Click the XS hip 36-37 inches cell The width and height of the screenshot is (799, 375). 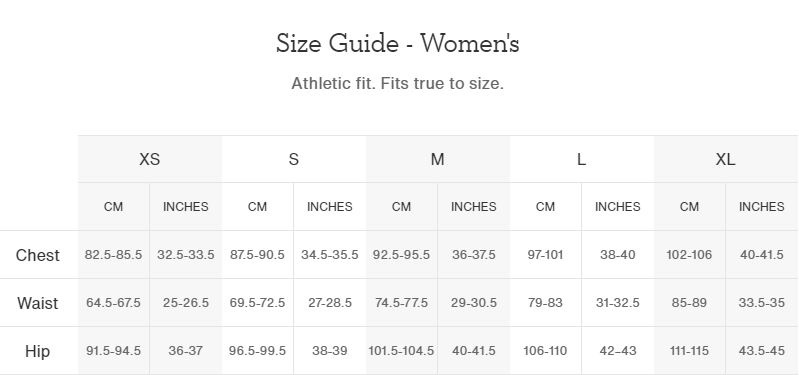pos(185,351)
